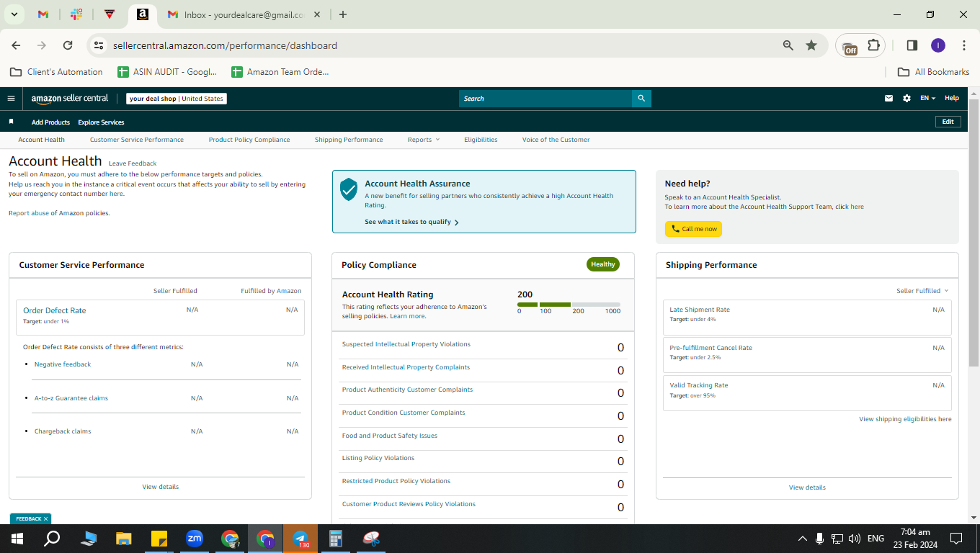980x553 pixels.
Task: Open Suspected Intellectual Property Violations
Action: pyautogui.click(x=406, y=344)
